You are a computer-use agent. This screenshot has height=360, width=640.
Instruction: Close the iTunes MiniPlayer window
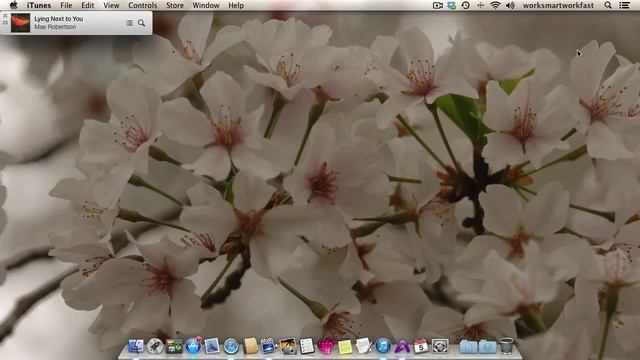pyautogui.click(x=5, y=16)
